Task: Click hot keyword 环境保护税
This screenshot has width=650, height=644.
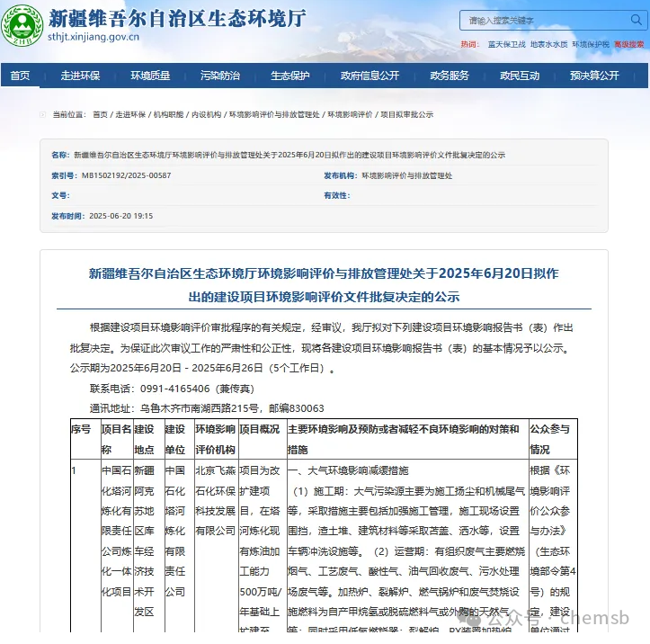Action: tap(591, 44)
